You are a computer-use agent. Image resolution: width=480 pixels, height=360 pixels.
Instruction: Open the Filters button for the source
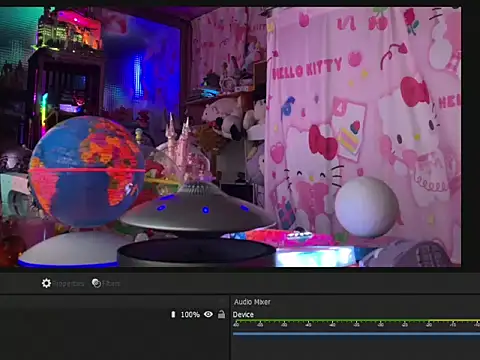coord(106,283)
